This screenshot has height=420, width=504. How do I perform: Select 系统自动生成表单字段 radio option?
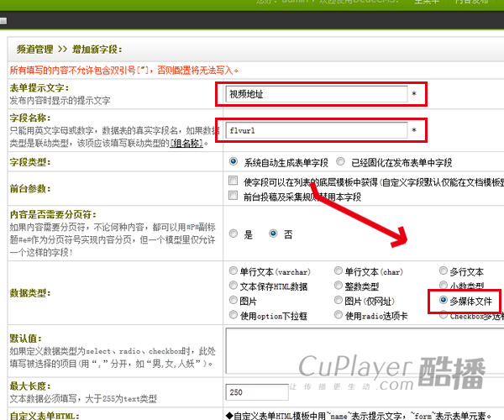[234, 161]
